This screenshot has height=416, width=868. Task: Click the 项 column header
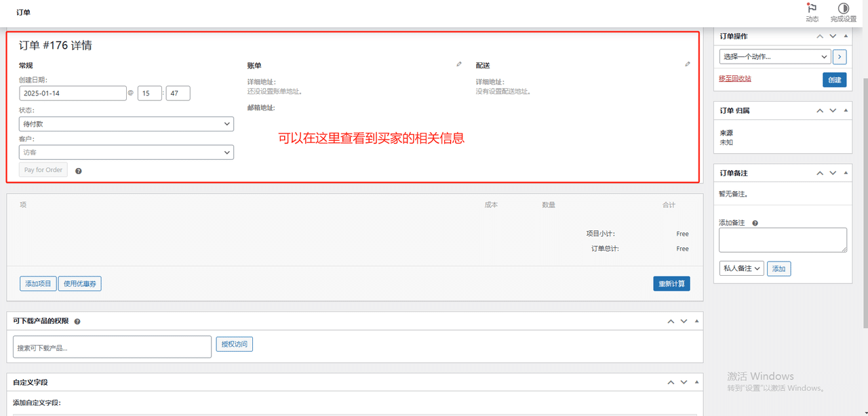coord(23,205)
